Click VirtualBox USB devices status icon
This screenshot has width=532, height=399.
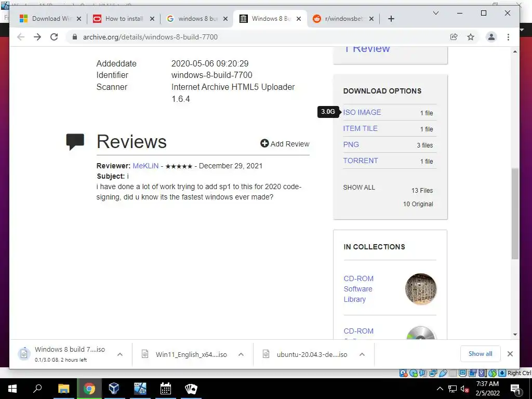pos(443,373)
